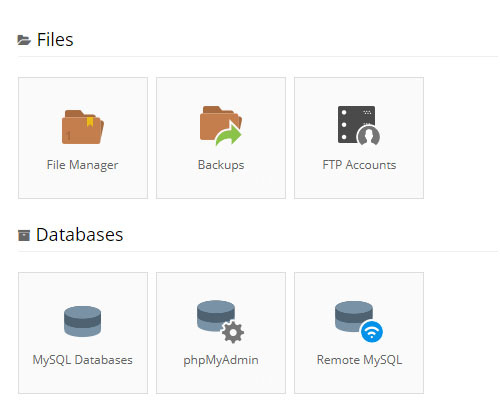
Task: Select the File Manager text label
Action: click(83, 165)
